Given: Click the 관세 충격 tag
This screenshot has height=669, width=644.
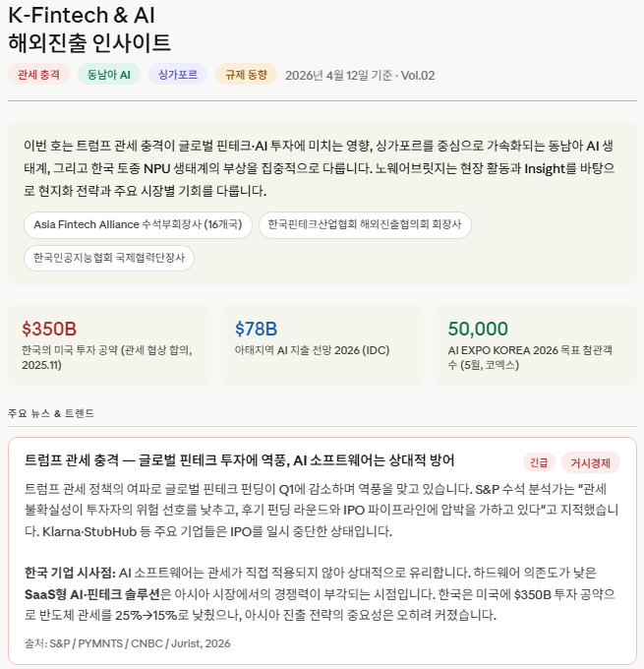Looking at the screenshot, I should (x=38, y=75).
